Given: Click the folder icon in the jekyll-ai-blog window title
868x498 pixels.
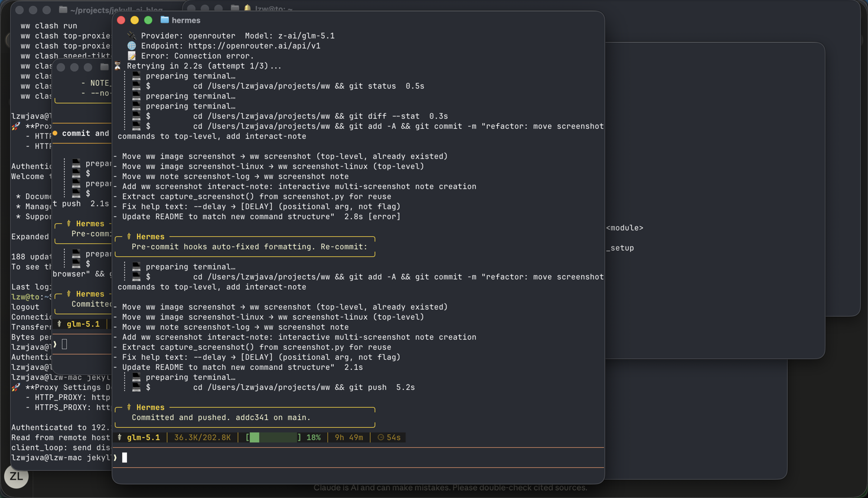Looking at the screenshot, I should 63,10.
